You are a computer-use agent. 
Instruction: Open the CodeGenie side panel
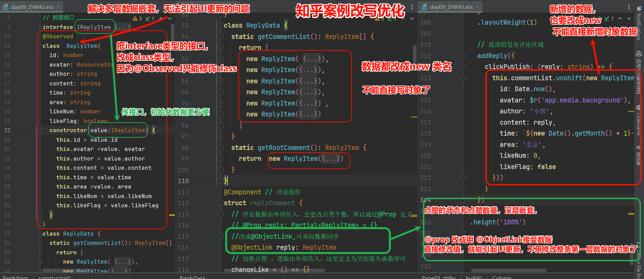click(639, 121)
